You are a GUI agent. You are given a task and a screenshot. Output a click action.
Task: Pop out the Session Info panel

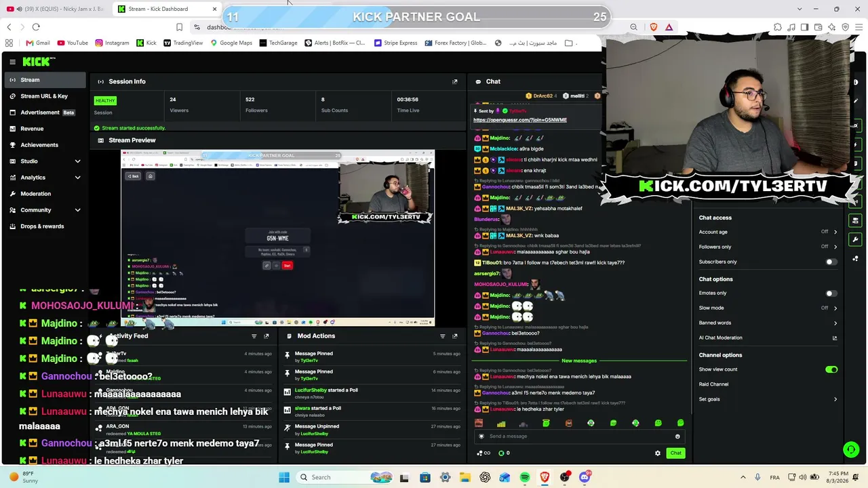[454, 81]
